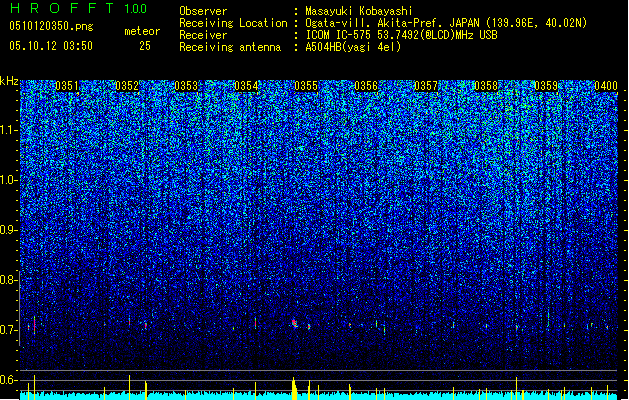Viewport: 629px width, 400px height.
Task: Click the Receiving Location label
Action: point(233,23)
